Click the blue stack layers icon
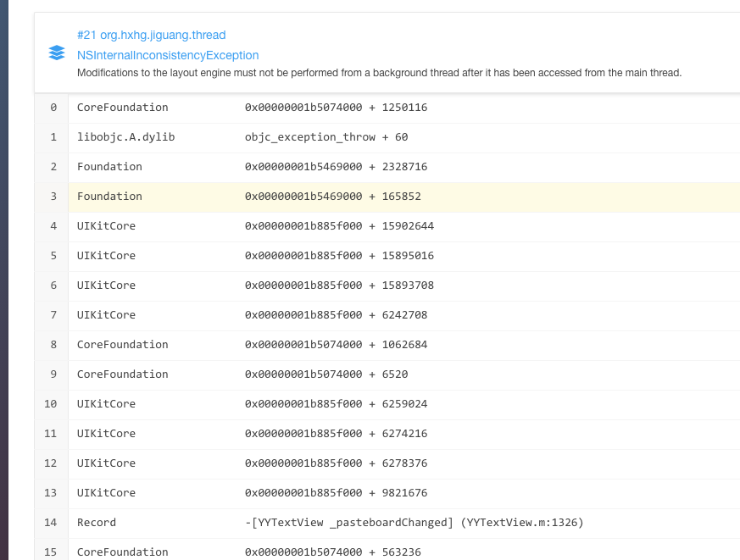 (x=57, y=53)
